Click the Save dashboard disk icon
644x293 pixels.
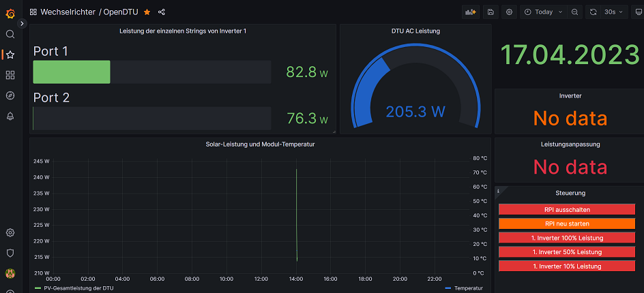(x=491, y=12)
